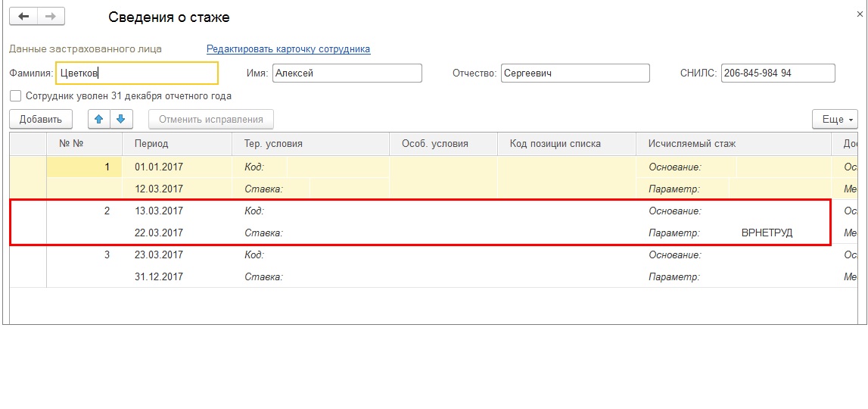The width and height of the screenshot is (868, 409).
Task: Click the Период column header
Action: click(x=151, y=144)
